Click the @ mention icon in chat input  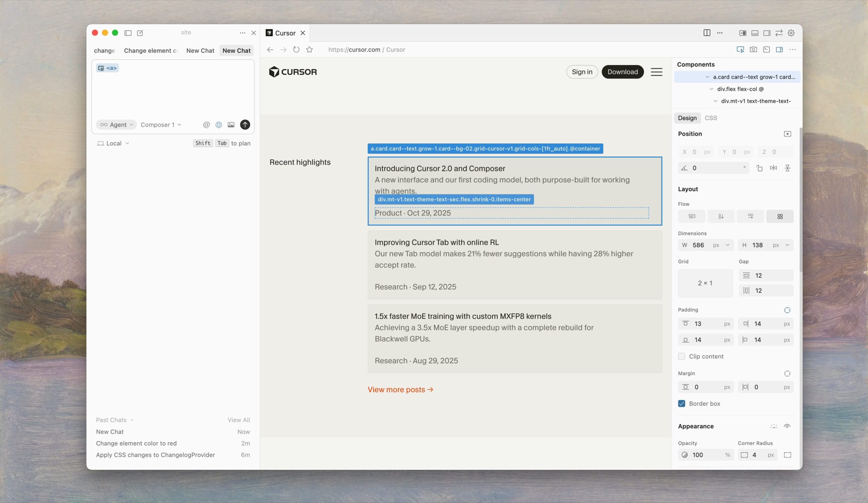(x=206, y=125)
